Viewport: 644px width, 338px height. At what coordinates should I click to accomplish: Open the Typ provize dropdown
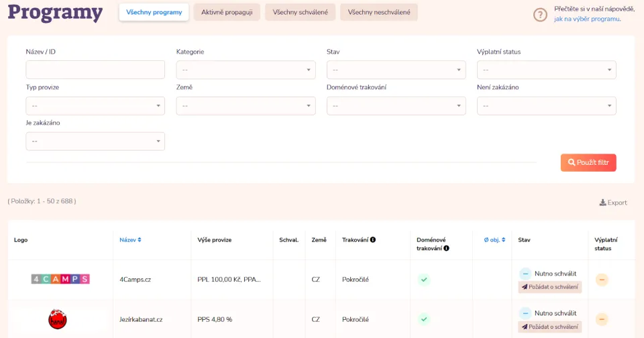(95, 106)
